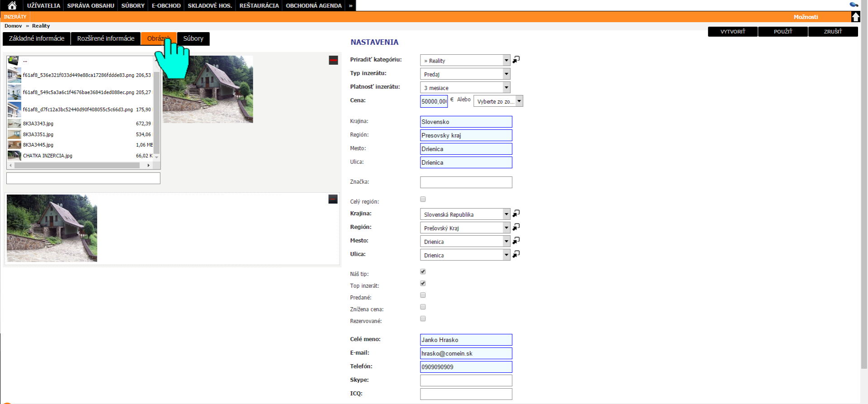Screen dimensions: 868x404
Task: Click up-arrow icon on the orange Možnosti bar
Action: coord(855,17)
